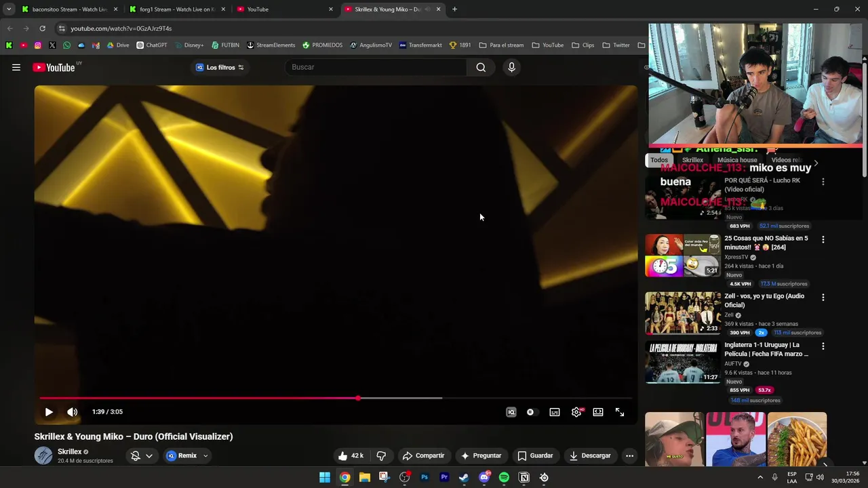Open the Windows Start menu
The width and height of the screenshot is (868, 488).
point(325,477)
